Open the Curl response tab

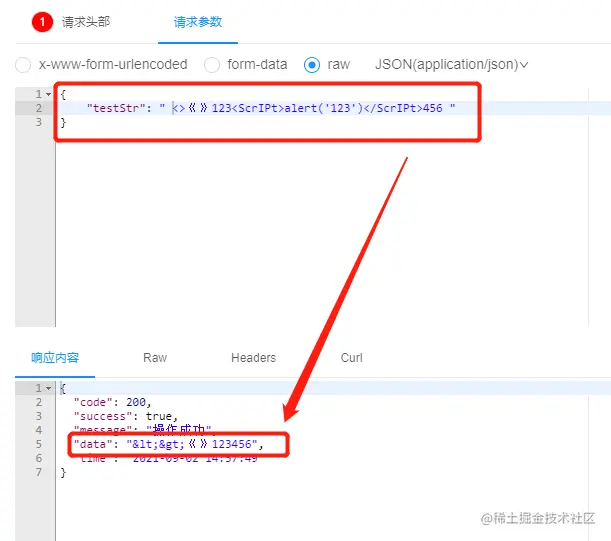(351, 357)
